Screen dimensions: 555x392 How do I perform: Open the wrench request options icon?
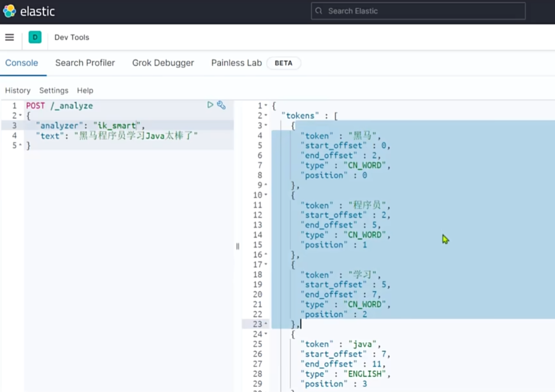[x=221, y=105]
